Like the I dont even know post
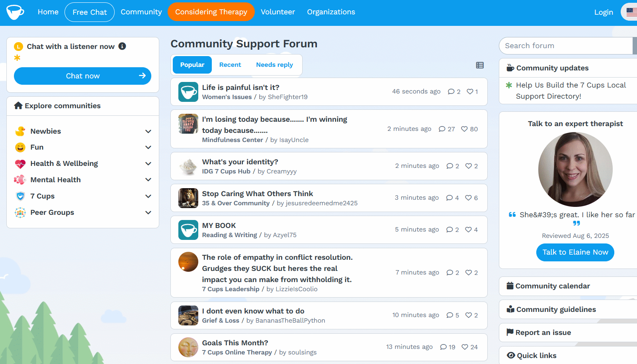637x364 pixels. coord(469,315)
